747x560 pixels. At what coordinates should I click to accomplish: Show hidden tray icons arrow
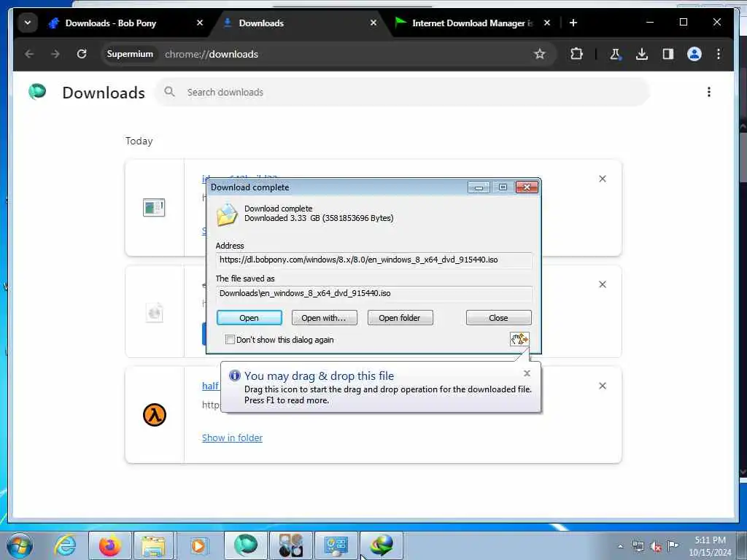pos(620,546)
